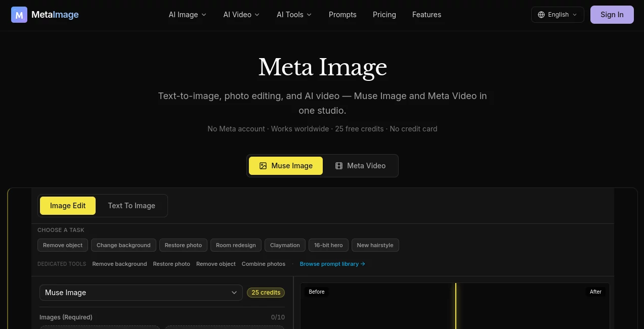
Task: Select the Text To Image tab
Action: point(132,206)
